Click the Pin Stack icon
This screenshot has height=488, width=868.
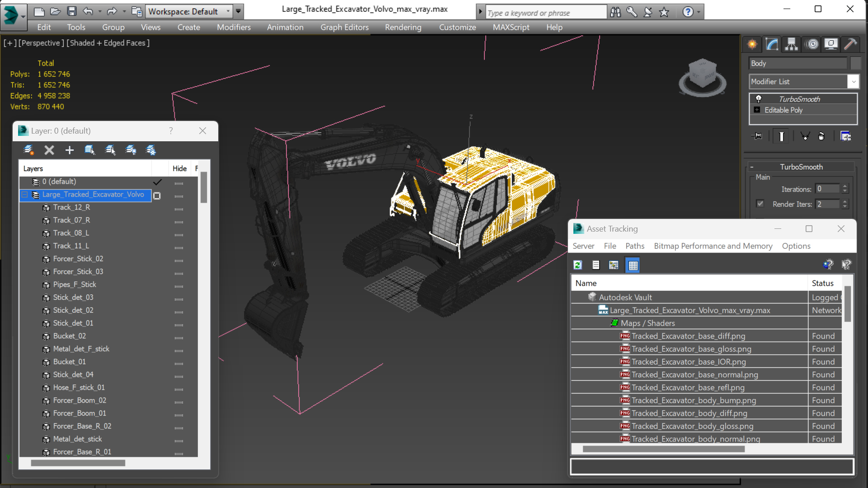pyautogui.click(x=757, y=136)
